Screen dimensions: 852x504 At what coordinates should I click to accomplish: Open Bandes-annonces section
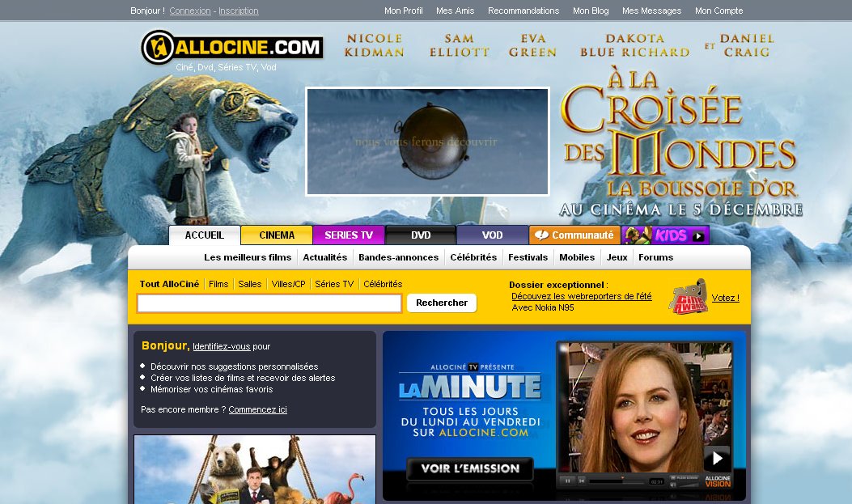click(x=398, y=257)
